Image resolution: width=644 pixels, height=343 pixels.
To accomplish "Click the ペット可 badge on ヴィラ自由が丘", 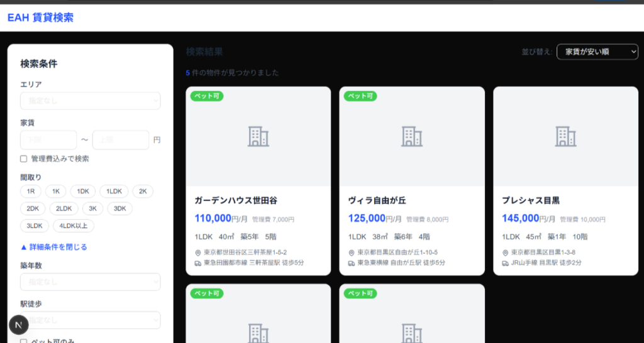I will (x=361, y=96).
